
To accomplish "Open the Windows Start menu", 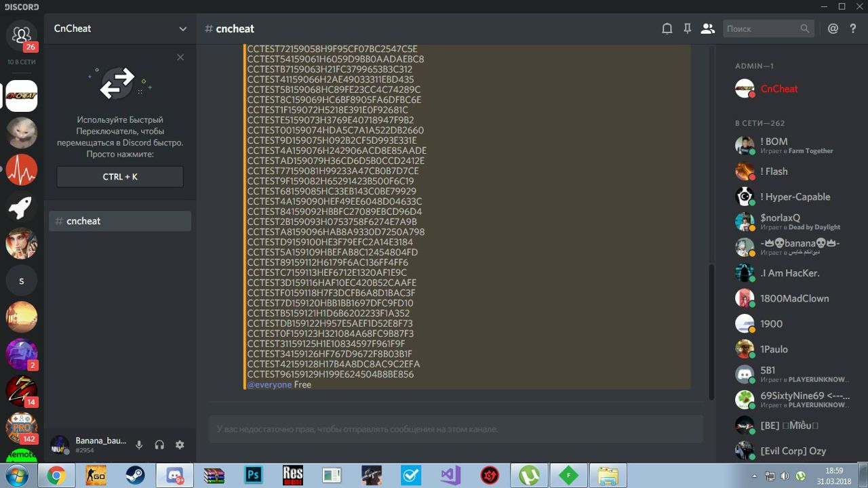I will click(x=18, y=476).
